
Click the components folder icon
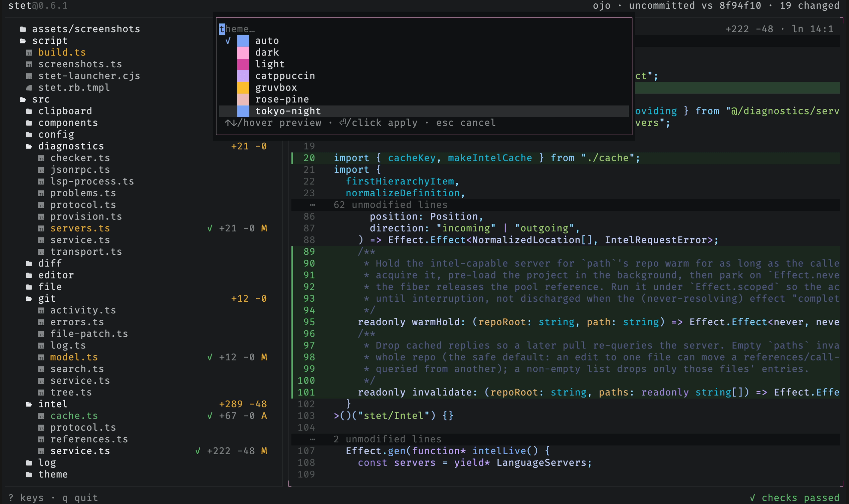29,123
